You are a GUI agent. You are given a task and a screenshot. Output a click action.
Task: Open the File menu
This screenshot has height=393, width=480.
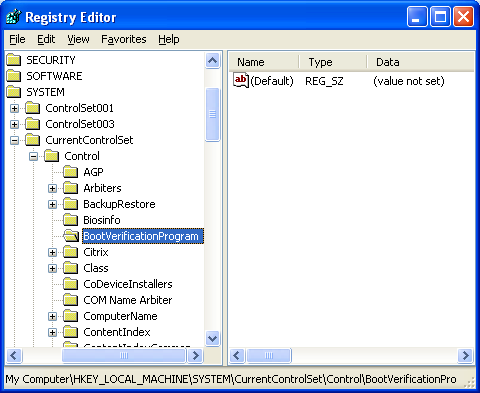tap(17, 39)
